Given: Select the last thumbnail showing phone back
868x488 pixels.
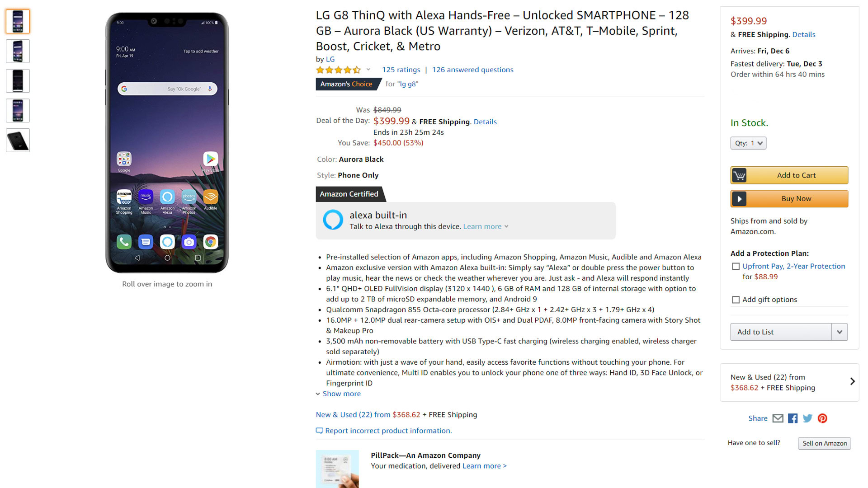Looking at the screenshot, I should (x=18, y=141).
